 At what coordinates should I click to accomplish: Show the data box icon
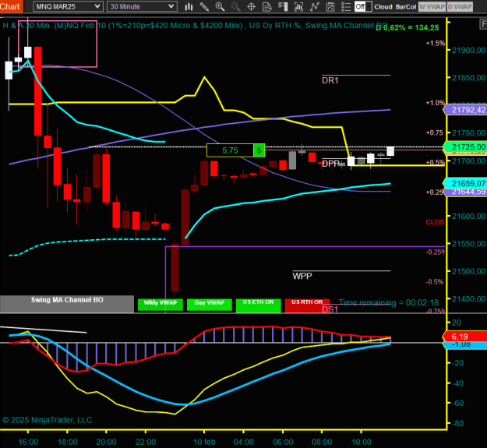point(267,6)
